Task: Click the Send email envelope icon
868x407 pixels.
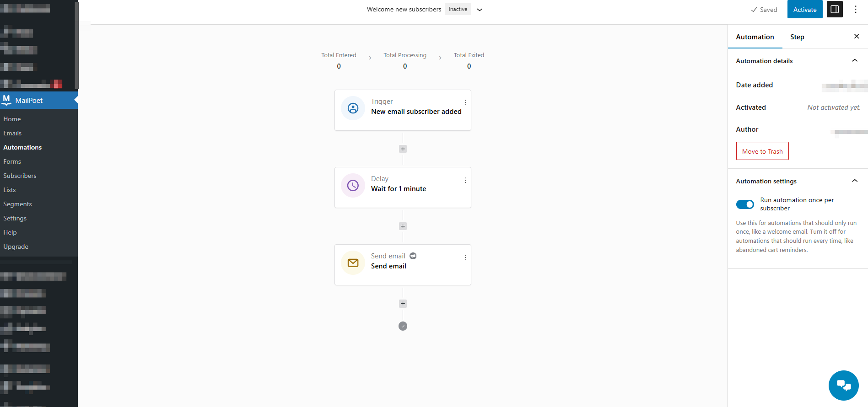Action: click(x=353, y=263)
